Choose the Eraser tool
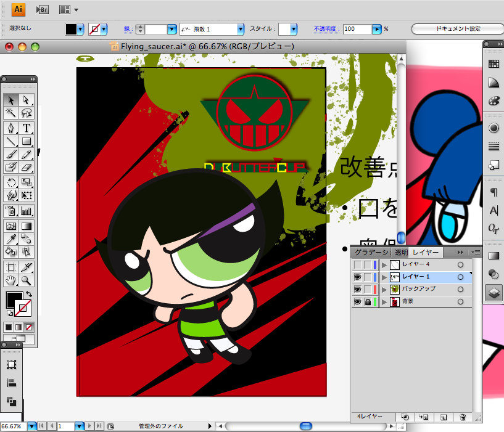504x432 pixels. (x=27, y=167)
